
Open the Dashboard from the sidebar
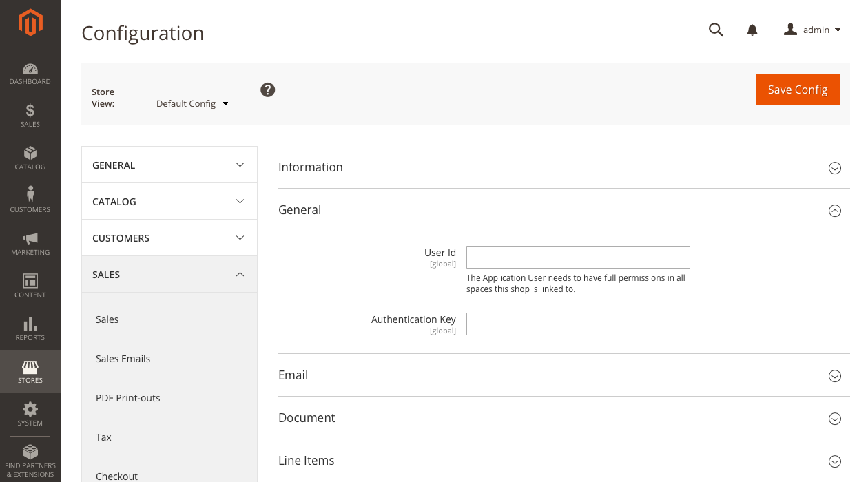30,74
